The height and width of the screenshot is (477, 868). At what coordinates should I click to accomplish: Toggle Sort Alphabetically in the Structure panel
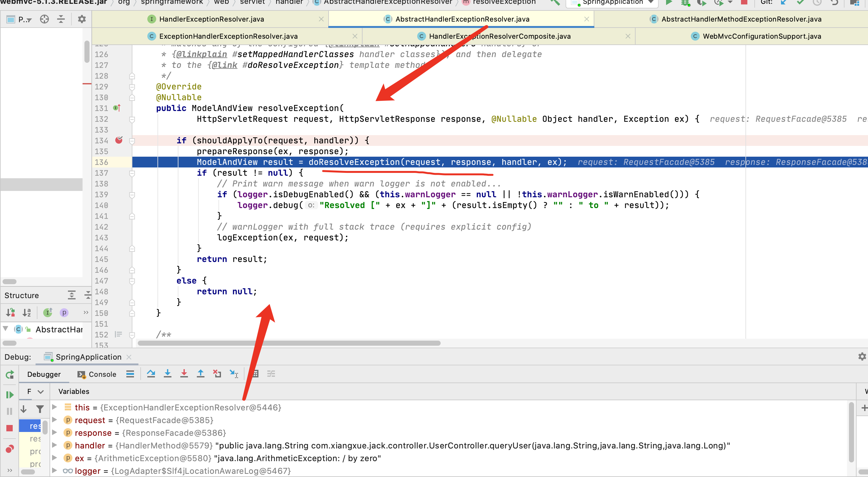tap(27, 313)
